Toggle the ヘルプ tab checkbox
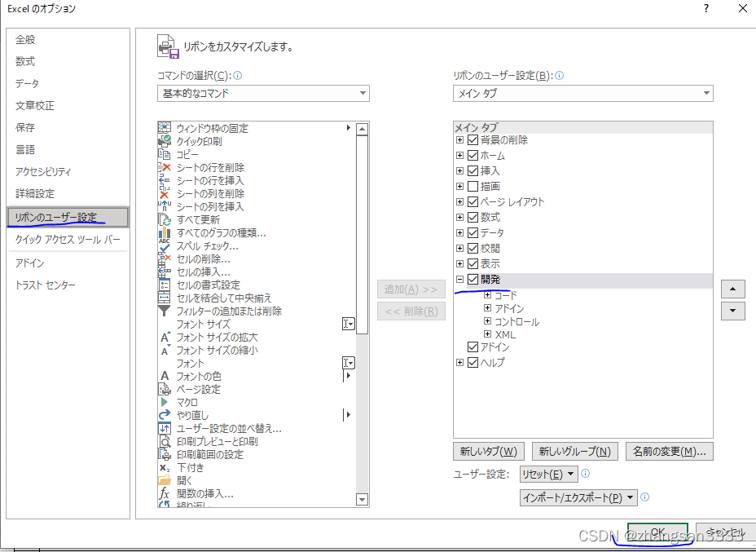Viewport: 756px width, 552px height. 472,362
